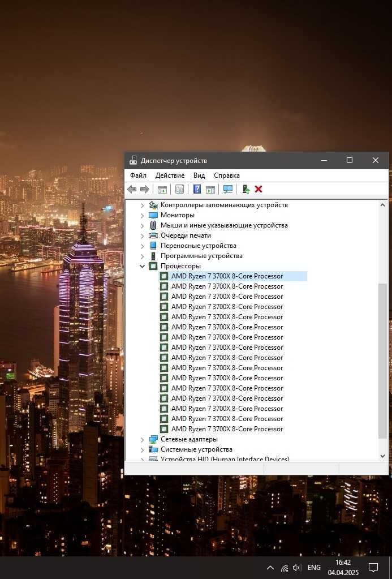This screenshot has height=579, width=392.
Task: Select the Процессоры label
Action: pos(180,266)
